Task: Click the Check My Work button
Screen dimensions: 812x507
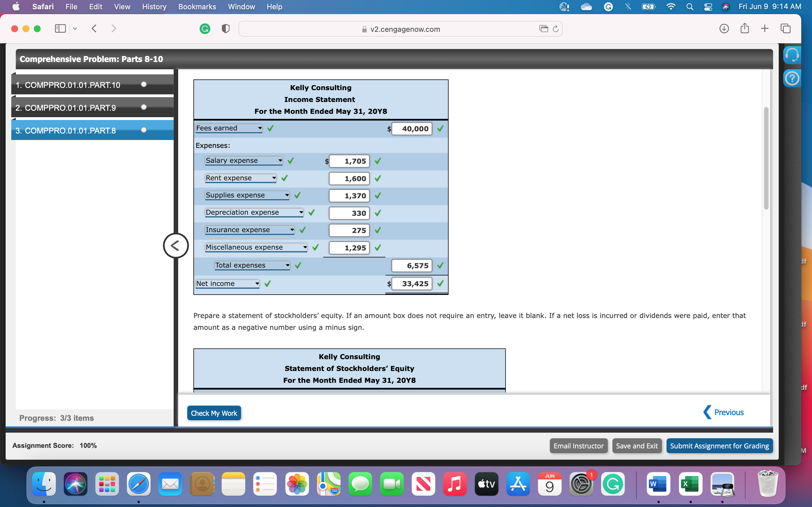Action: [214, 413]
